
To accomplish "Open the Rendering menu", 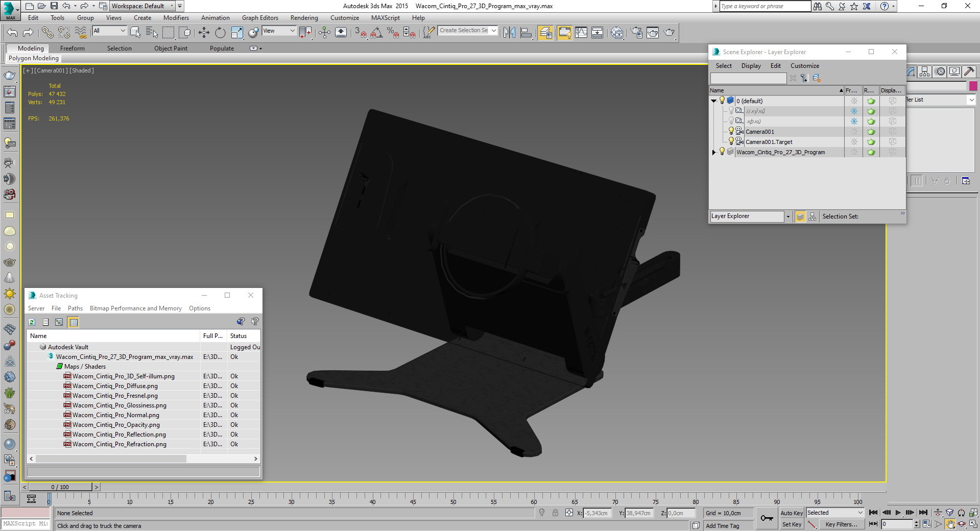I will [304, 17].
